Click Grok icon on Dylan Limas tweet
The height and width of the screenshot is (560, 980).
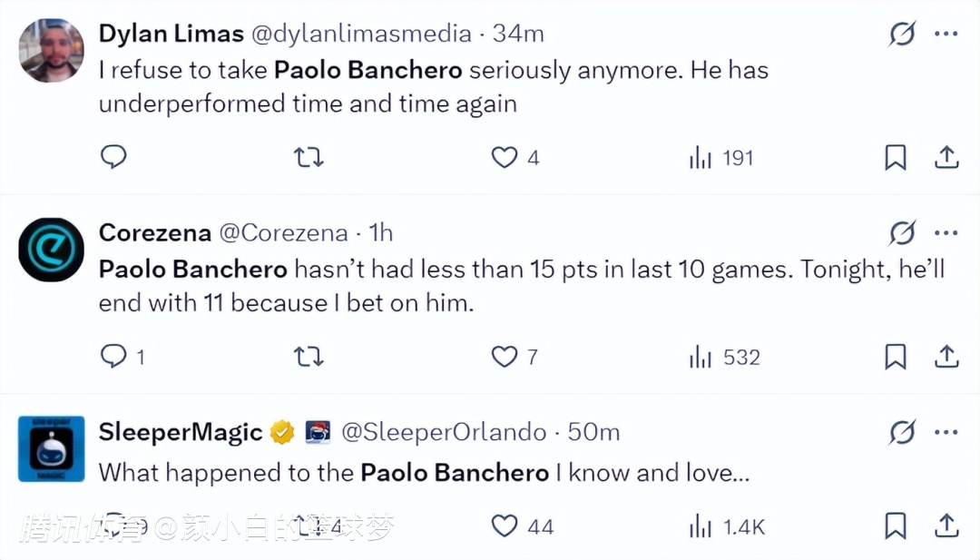pyautogui.click(x=902, y=34)
